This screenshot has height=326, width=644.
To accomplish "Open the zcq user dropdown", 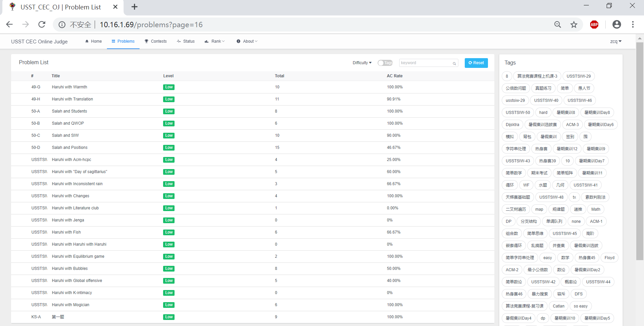I will [616, 41].
